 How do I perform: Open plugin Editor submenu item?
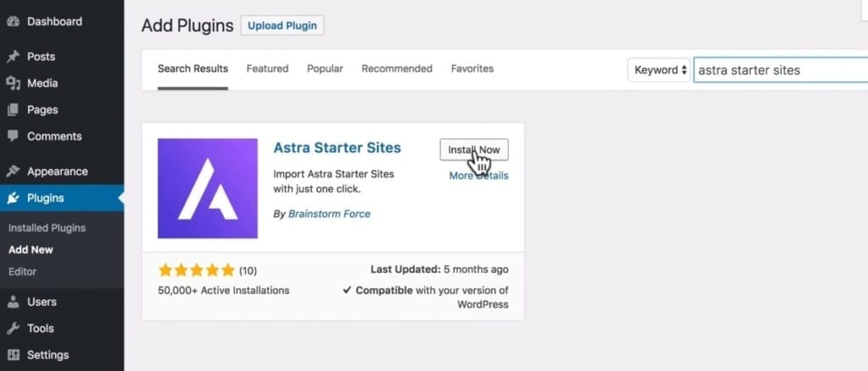click(x=22, y=272)
